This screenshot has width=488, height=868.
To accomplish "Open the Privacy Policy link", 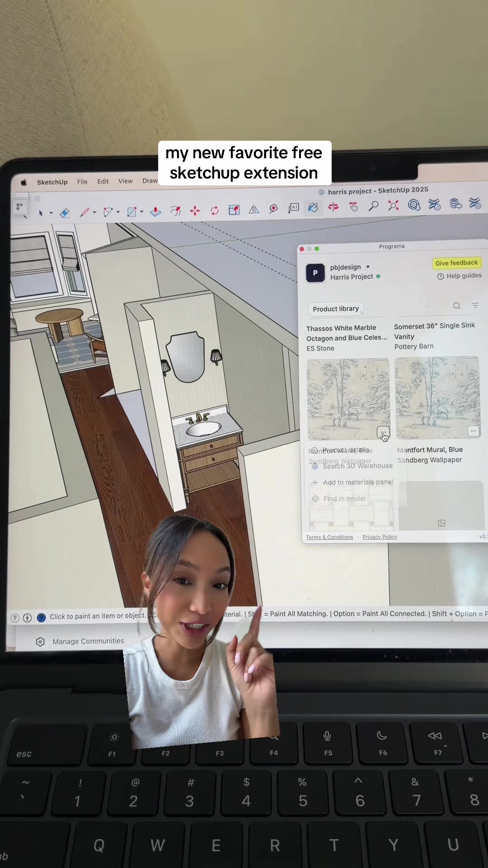I will pyautogui.click(x=380, y=537).
